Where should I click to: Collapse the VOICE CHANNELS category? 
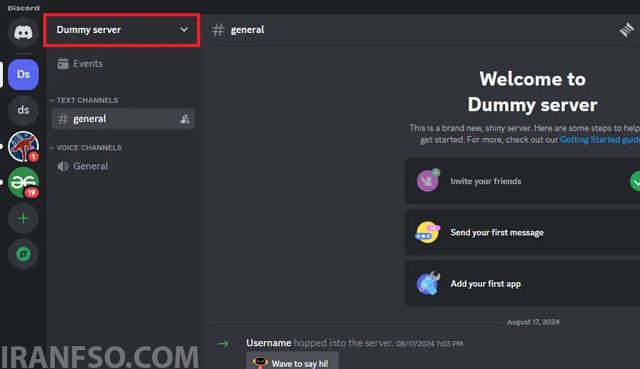pos(85,148)
